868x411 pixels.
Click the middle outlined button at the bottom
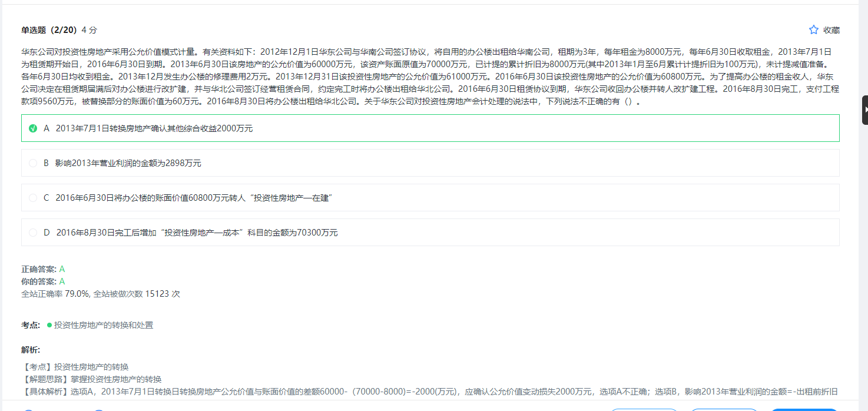(724, 409)
